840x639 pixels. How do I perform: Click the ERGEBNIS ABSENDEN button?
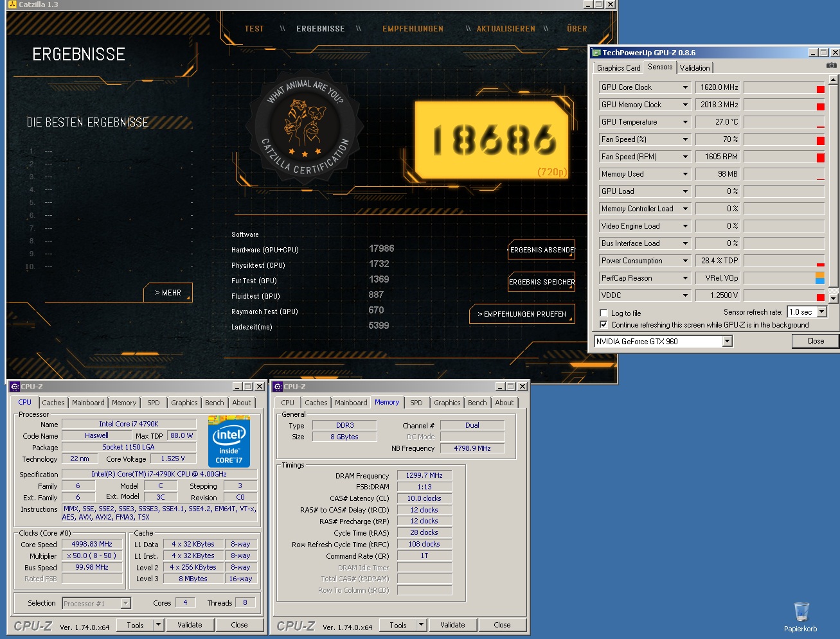[542, 250]
